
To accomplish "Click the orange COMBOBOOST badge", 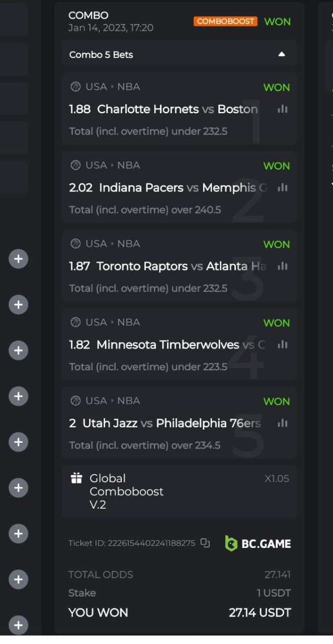I will coord(226,21).
